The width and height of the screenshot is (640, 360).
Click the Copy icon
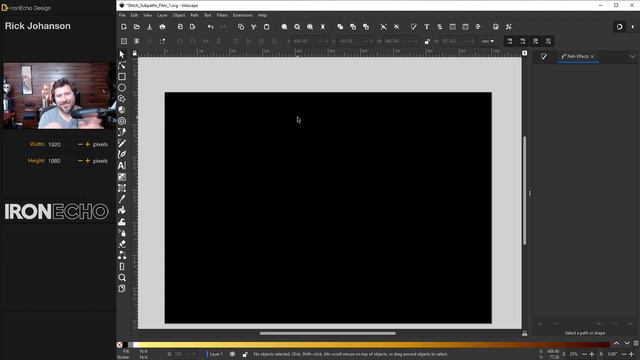click(x=241, y=27)
